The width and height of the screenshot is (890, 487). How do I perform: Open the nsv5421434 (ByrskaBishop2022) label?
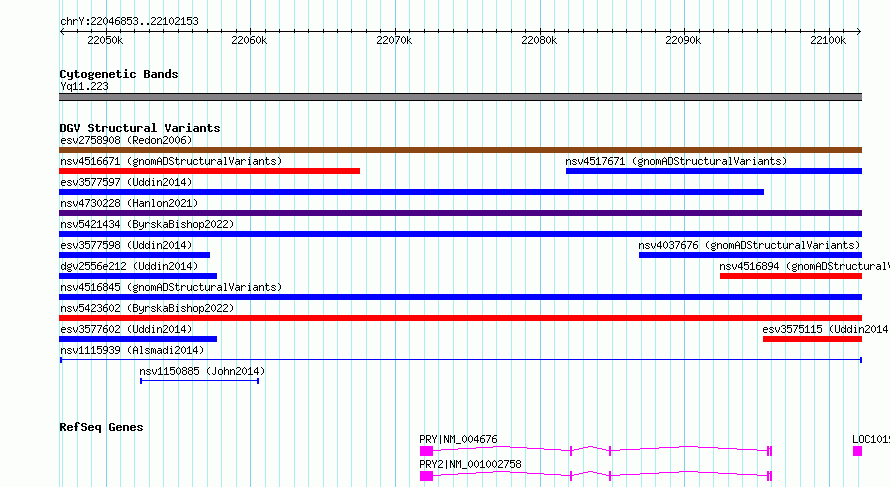pyautogui.click(x=147, y=224)
